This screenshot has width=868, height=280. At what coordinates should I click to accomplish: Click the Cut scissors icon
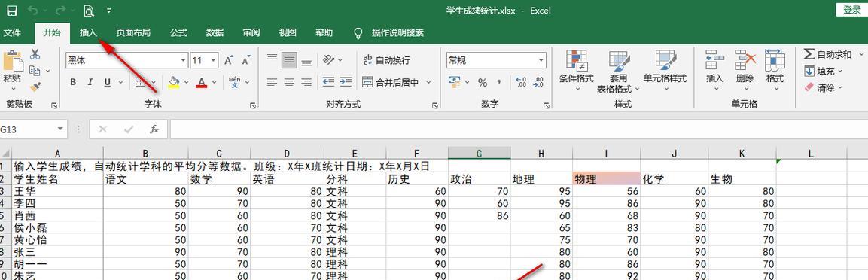point(35,53)
